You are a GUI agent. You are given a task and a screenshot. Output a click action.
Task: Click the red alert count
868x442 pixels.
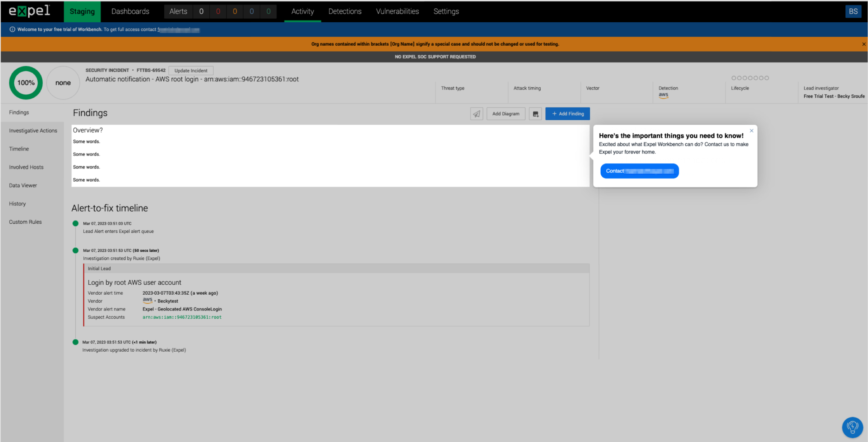pos(218,11)
